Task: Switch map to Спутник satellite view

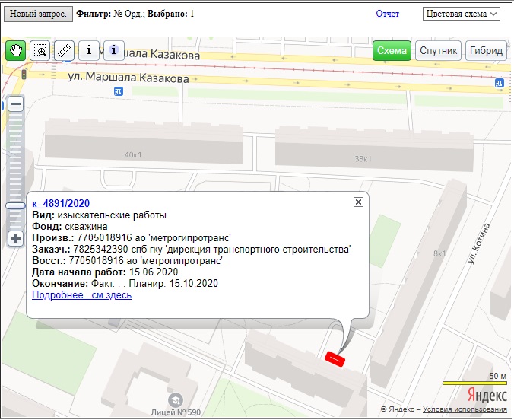Action: pyautogui.click(x=438, y=51)
